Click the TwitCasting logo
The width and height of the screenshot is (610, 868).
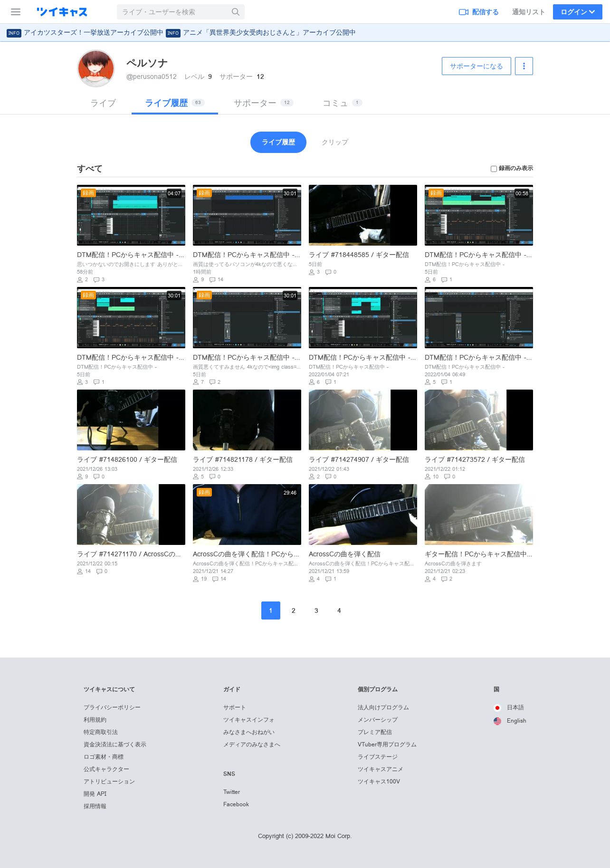[x=62, y=12]
